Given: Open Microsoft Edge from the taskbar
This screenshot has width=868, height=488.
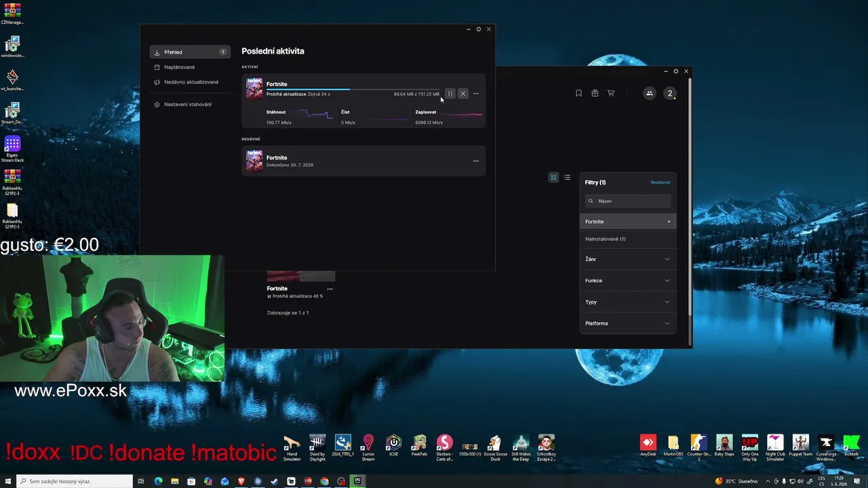Looking at the screenshot, I should click(158, 481).
